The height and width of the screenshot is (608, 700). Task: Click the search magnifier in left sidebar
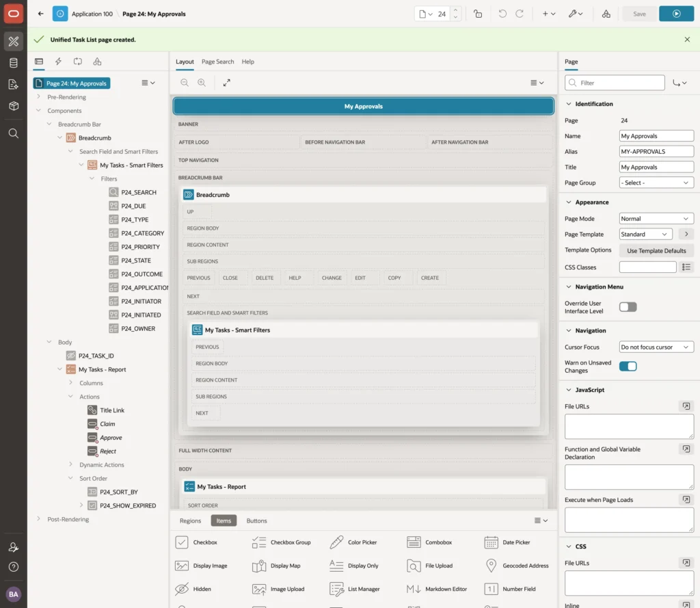point(14,133)
